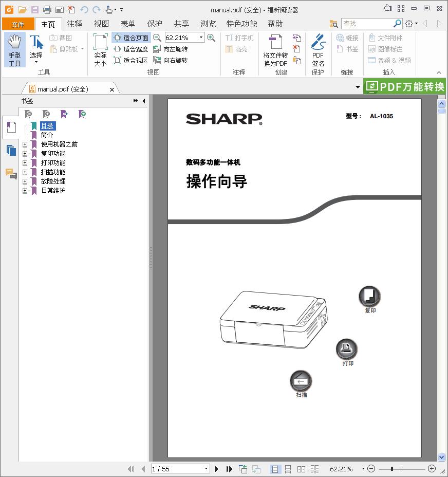Enable continuous facing display mode
This screenshot has height=477, width=448.
(x=315, y=469)
